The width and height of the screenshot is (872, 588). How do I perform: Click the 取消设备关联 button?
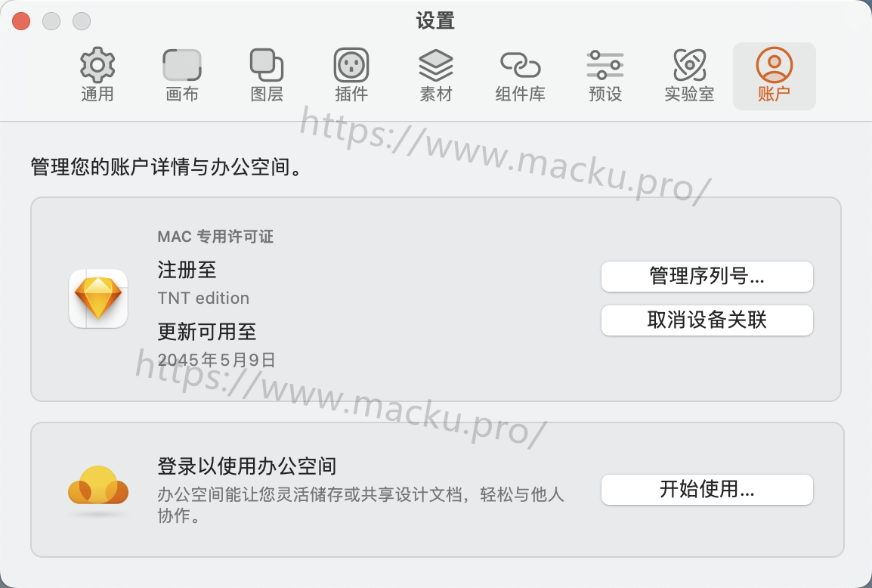(707, 320)
